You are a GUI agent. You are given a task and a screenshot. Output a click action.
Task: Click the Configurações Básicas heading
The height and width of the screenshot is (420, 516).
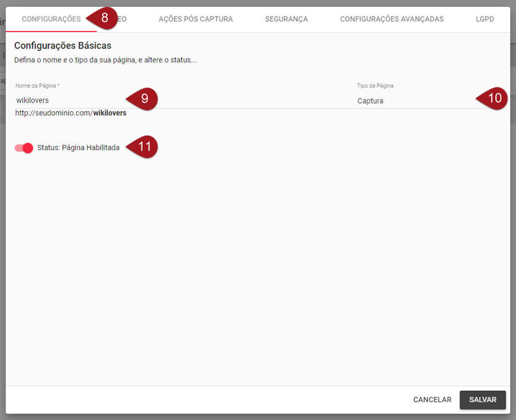[62, 45]
